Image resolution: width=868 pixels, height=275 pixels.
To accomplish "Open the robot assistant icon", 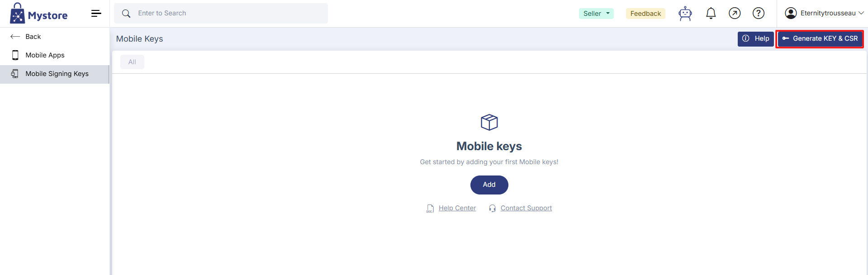I will [685, 14].
